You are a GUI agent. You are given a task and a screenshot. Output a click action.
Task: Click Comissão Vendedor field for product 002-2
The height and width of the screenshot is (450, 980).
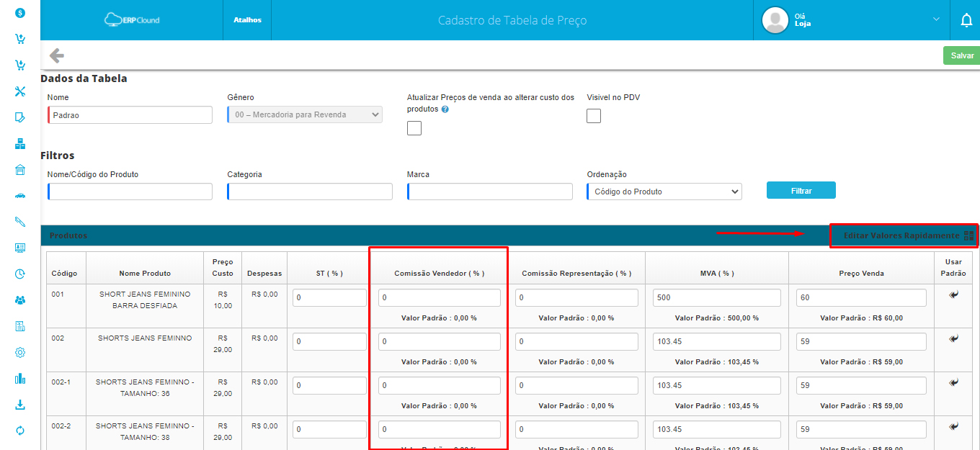click(x=439, y=430)
